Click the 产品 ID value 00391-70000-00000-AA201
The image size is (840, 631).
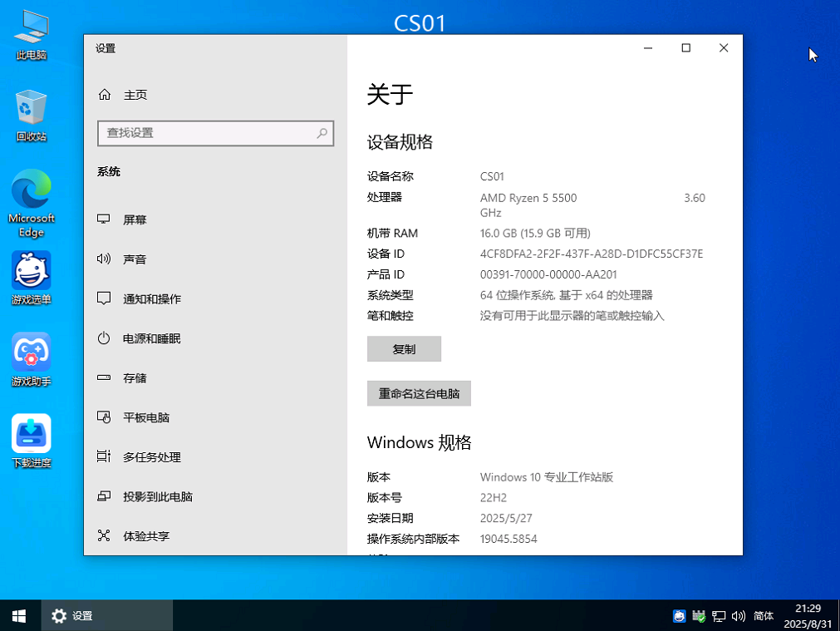point(548,274)
